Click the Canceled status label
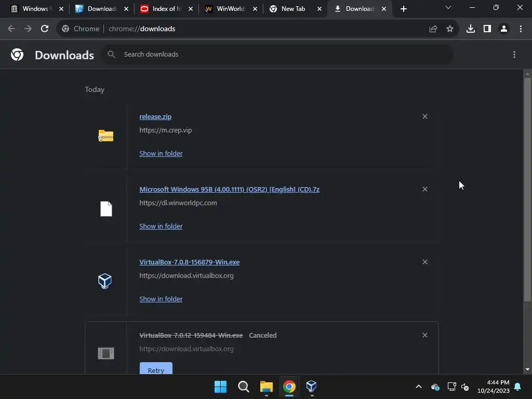532x399 pixels. [x=262, y=335]
